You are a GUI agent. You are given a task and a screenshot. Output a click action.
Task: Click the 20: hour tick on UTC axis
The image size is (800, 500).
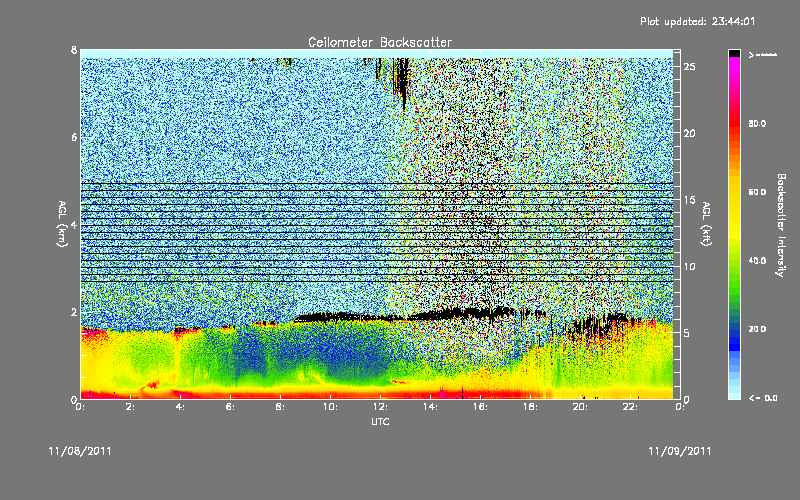click(x=580, y=407)
